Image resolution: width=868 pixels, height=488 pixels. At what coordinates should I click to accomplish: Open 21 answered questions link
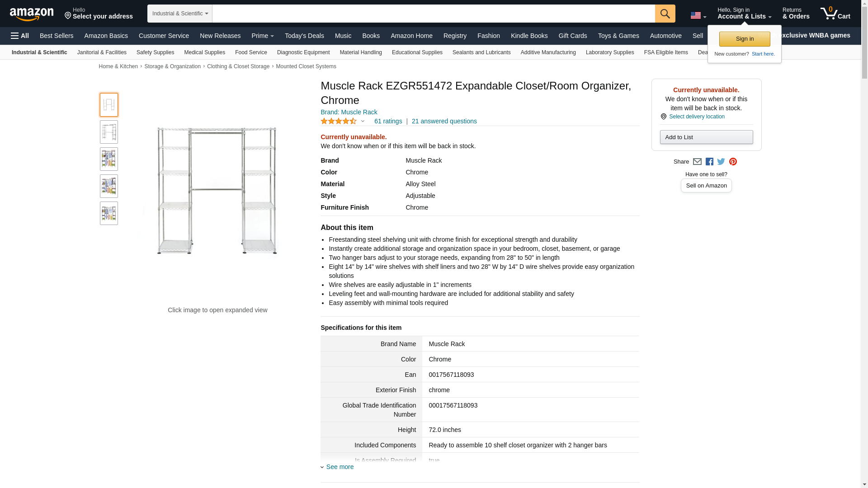444,121
